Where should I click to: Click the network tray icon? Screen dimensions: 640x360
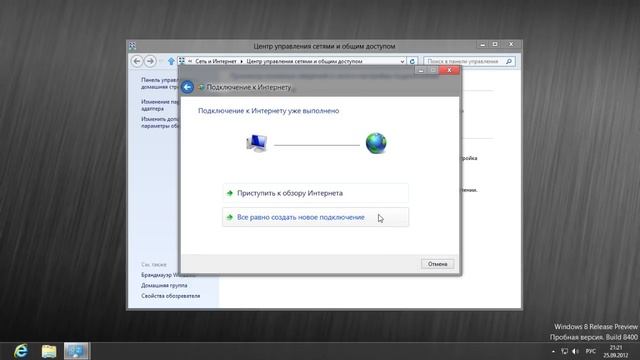[x=564, y=351]
